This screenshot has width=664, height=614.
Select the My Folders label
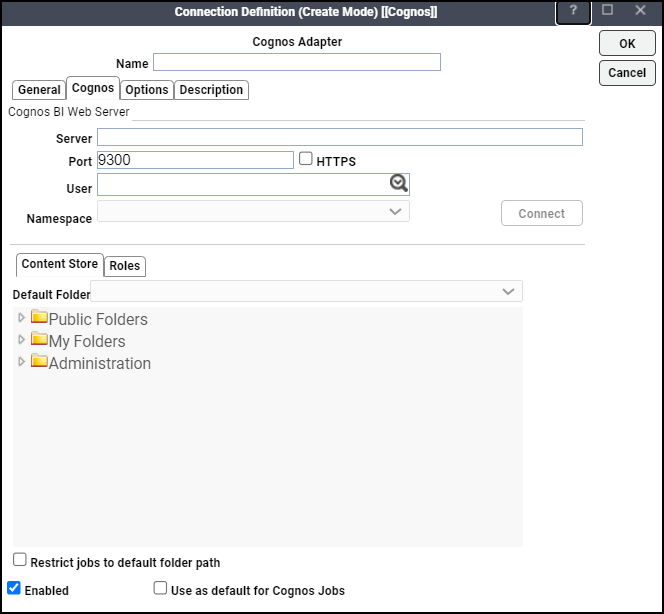tap(87, 341)
